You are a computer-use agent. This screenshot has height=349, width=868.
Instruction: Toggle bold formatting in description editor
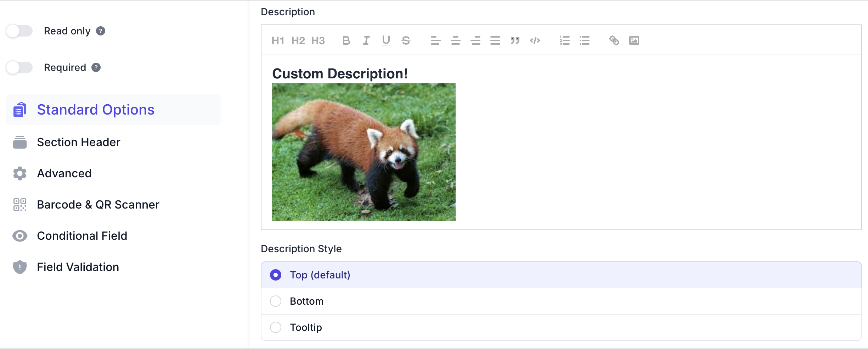(346, 41)
